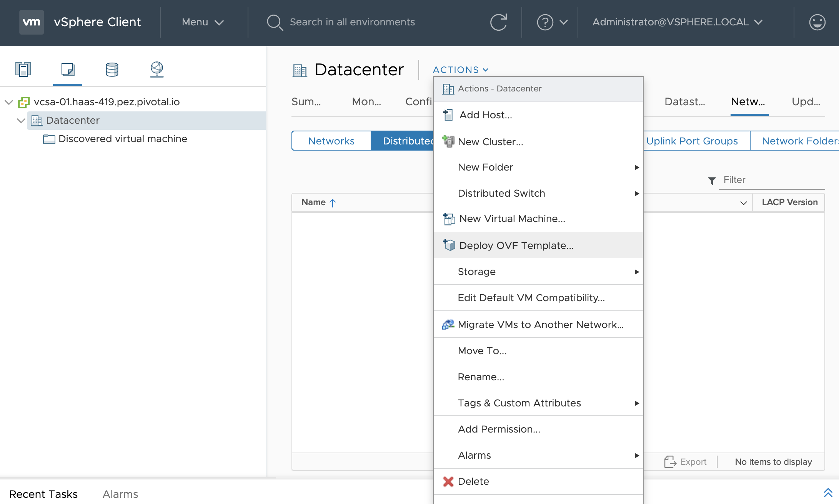
Task: Open the Storage inventory view icon
Action: coord(112,70)
